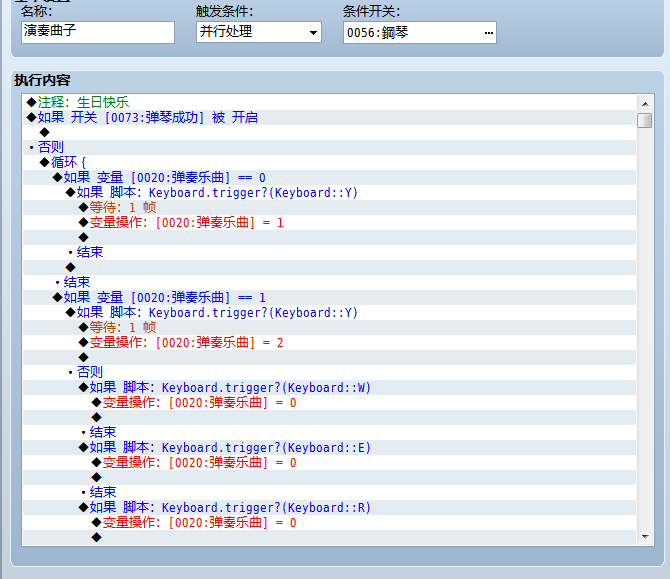
Task: Select the comment line 注释: 生日快乐
Action: click(x=329, y=102)
